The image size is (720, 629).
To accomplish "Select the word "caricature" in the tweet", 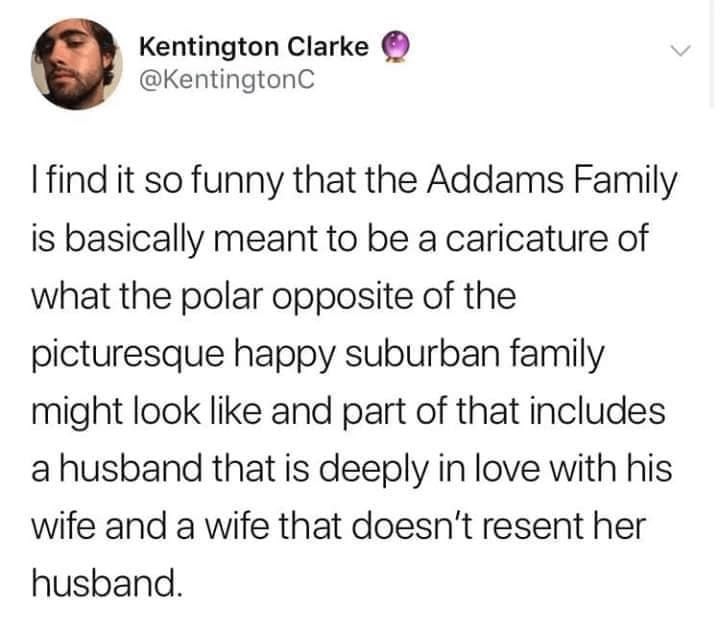I will pyautogui.click(x=559, y=241).
